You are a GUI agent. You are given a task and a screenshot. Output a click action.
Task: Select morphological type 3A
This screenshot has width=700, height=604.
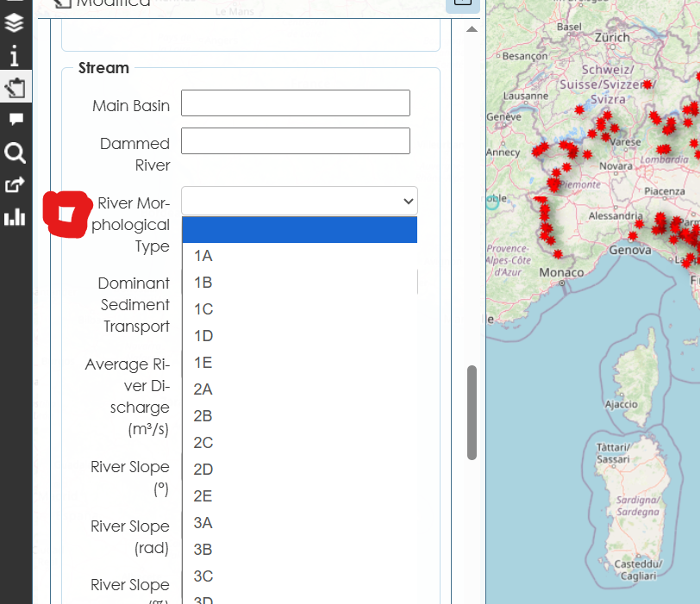[x=203, y=523]
